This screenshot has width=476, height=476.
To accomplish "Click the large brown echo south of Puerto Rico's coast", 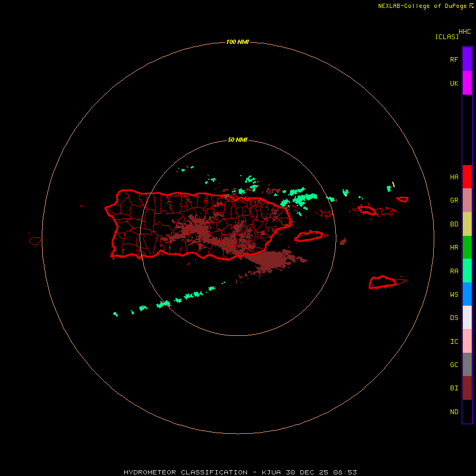I will click(x=272, y=260).
